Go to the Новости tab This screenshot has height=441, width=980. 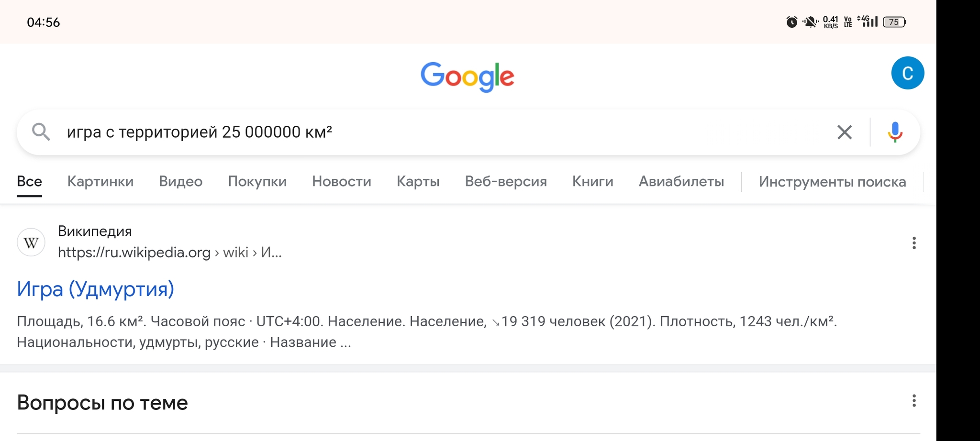[342, 181]
